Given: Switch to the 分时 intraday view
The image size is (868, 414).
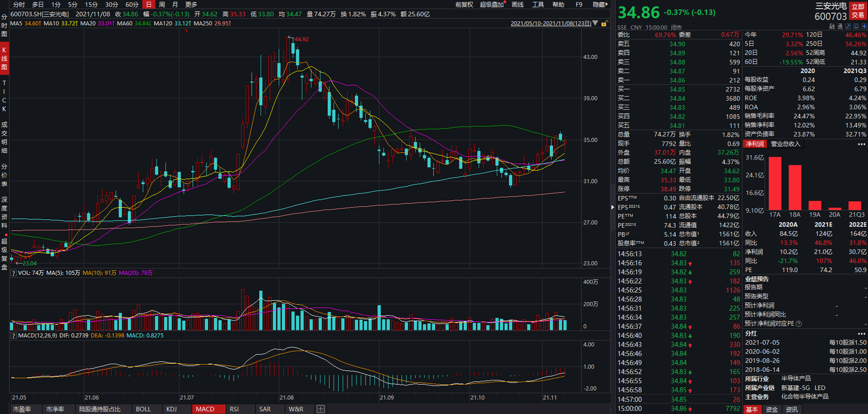Looking at the screenshot, I should [x=19, y=4].
